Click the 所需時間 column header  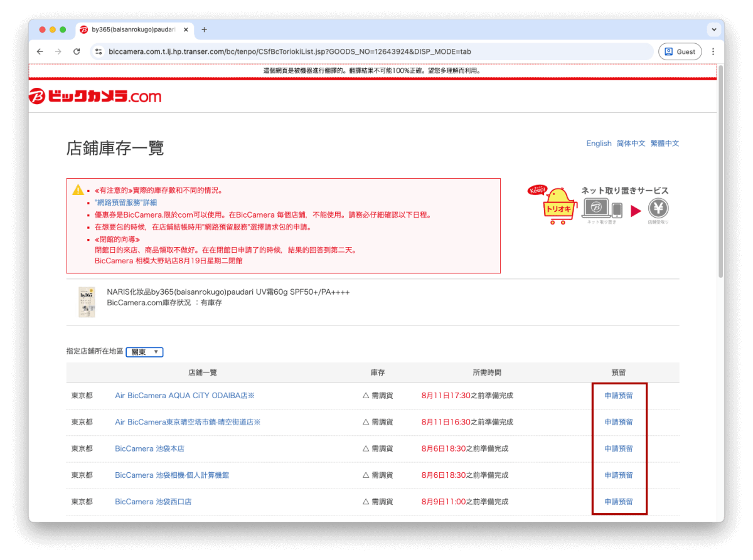point(487,372)
